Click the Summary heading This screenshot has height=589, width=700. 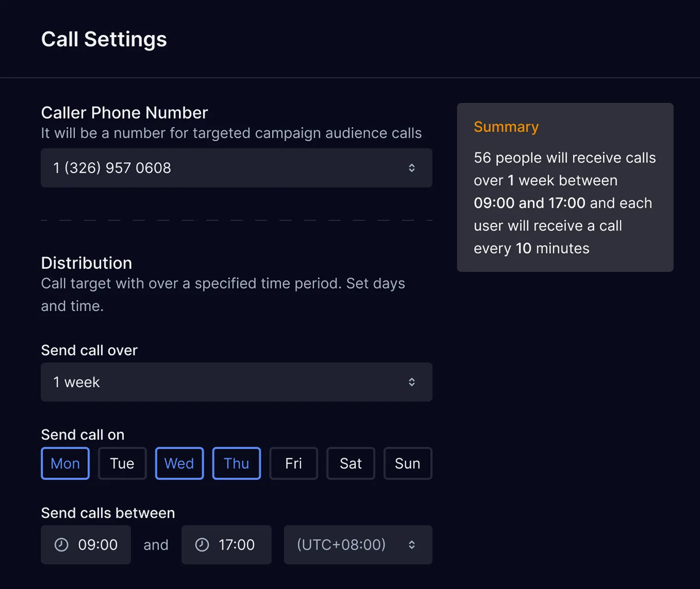[x=506, y=127]
